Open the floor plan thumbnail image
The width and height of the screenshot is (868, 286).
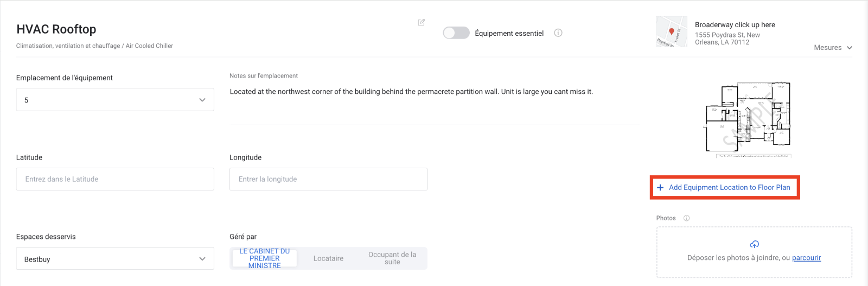(748, 119)
